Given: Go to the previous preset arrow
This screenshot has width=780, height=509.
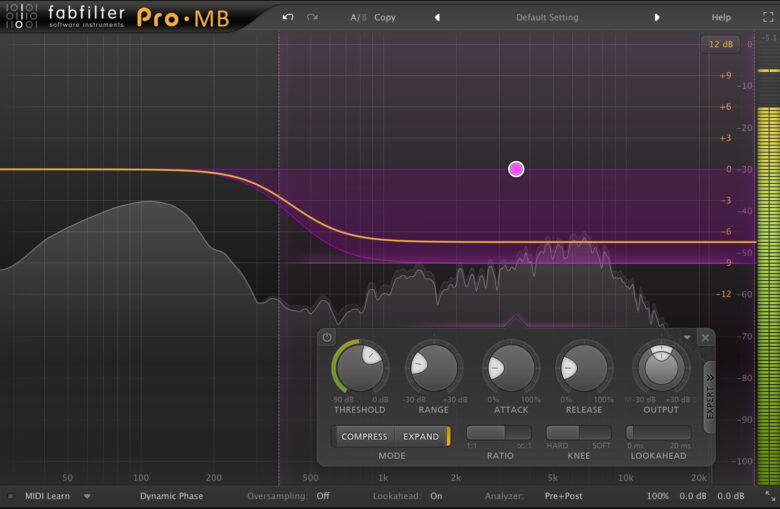Looking at the screenshot, I should [x=437, y=17].
